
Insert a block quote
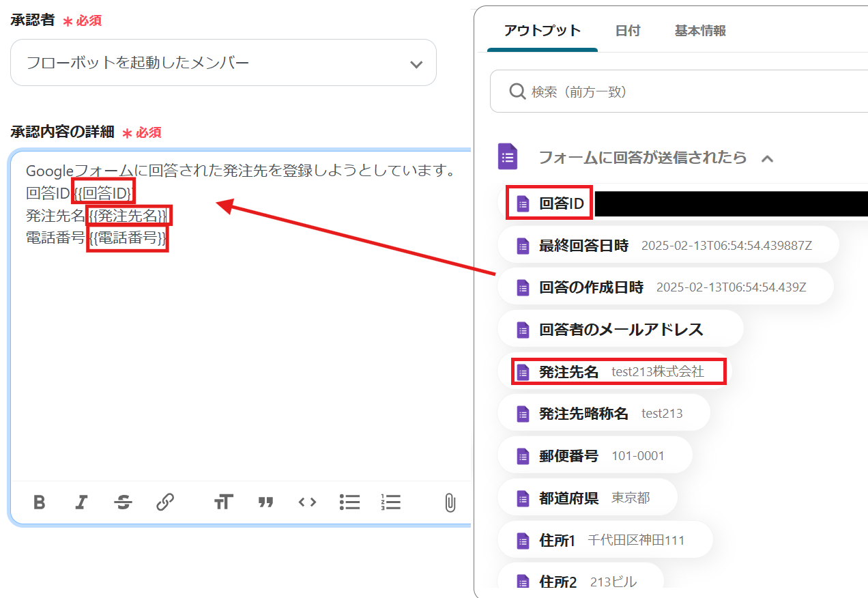[x=265, y=502]
